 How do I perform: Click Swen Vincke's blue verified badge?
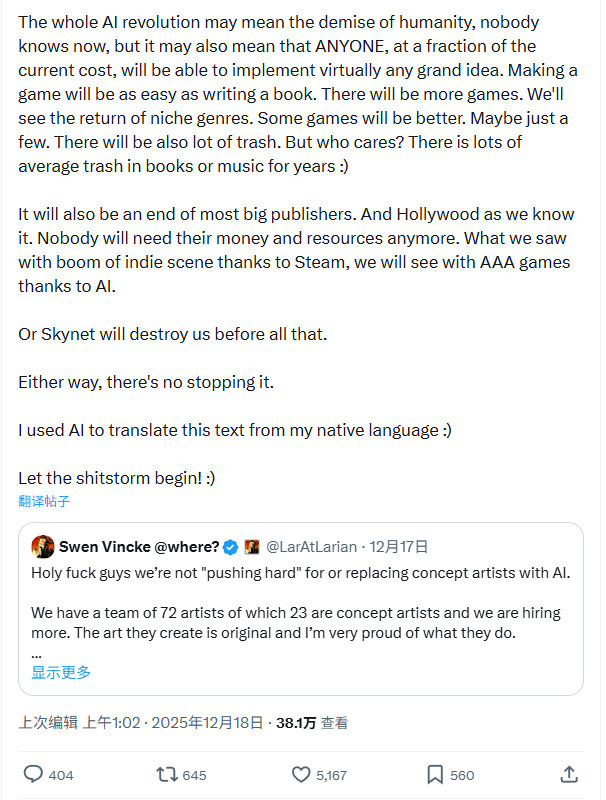(230, 546)
